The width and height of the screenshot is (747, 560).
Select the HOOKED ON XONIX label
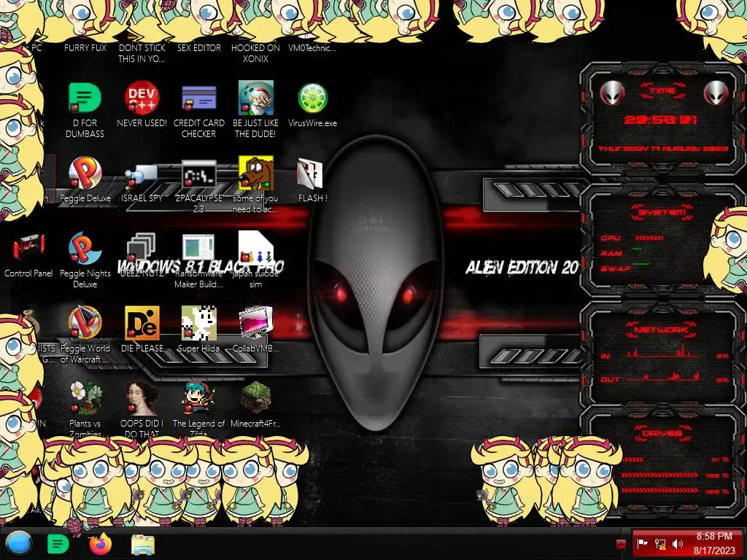pyautogui.click(x=255, y=53)
